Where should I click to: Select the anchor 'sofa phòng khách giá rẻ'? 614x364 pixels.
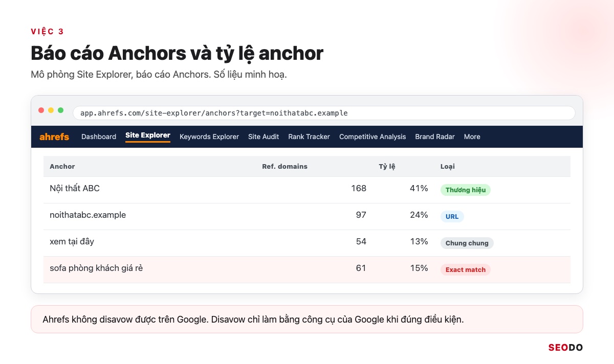(96, 268)
